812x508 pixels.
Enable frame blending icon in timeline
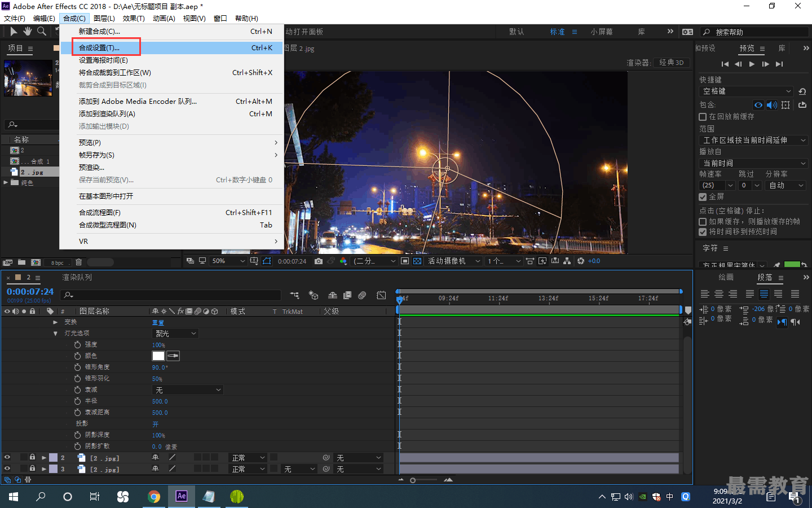(347, 295)
